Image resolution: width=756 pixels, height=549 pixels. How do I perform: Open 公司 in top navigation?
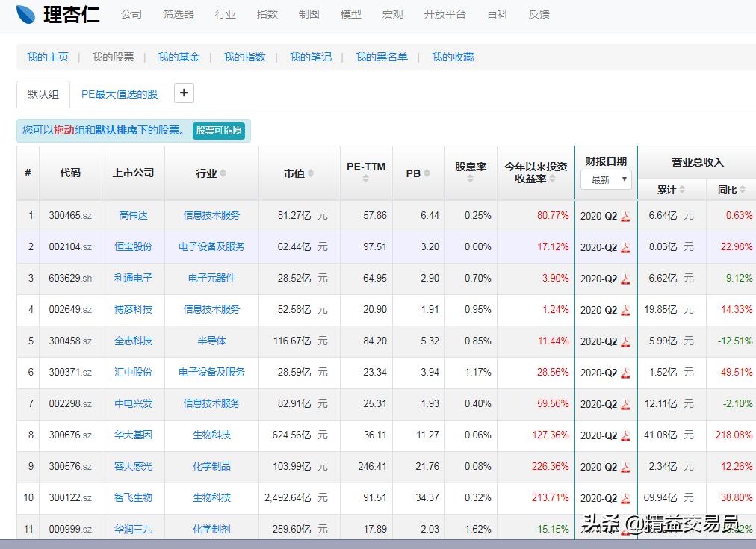pos(131,14)
